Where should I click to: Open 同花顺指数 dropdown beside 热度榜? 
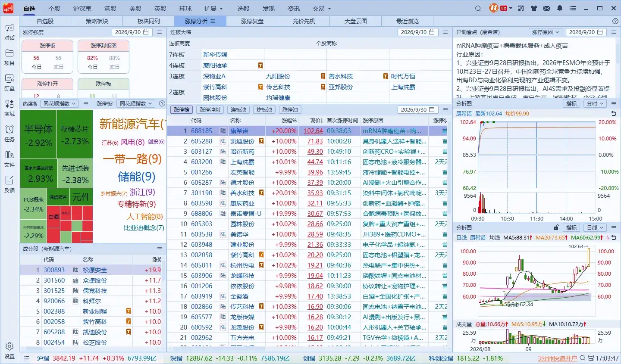tap(60, 103)
